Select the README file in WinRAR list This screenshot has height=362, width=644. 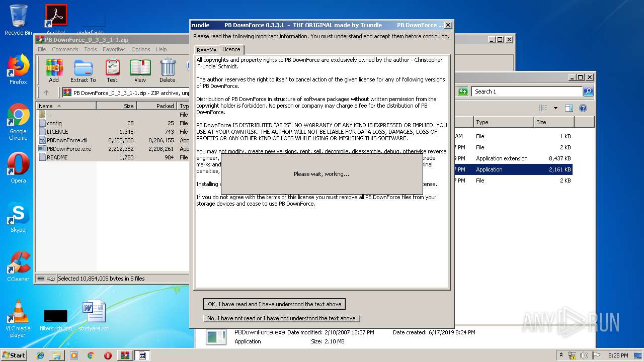coord(113,157)
